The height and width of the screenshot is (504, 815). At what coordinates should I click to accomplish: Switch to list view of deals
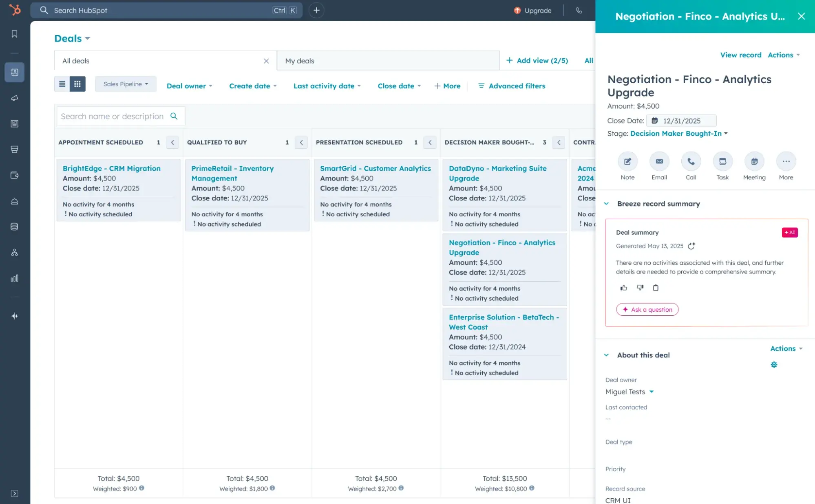(x=62, y=84)
